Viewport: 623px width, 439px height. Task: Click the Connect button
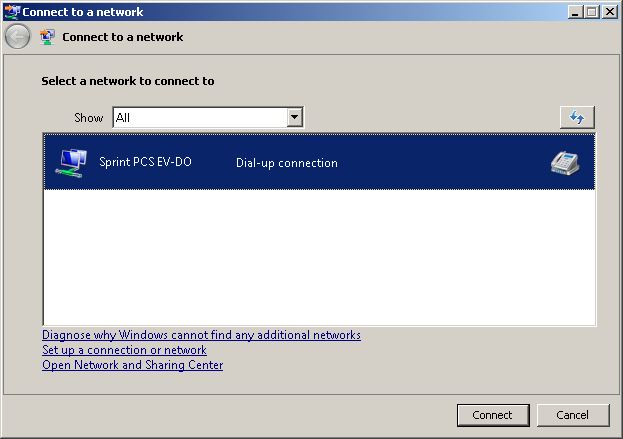(x=493, y=415)
